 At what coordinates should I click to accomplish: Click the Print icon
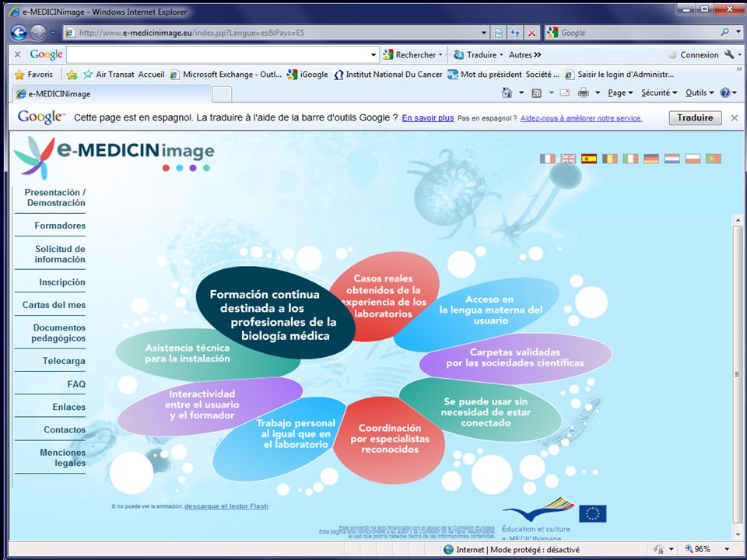point(583,93)
